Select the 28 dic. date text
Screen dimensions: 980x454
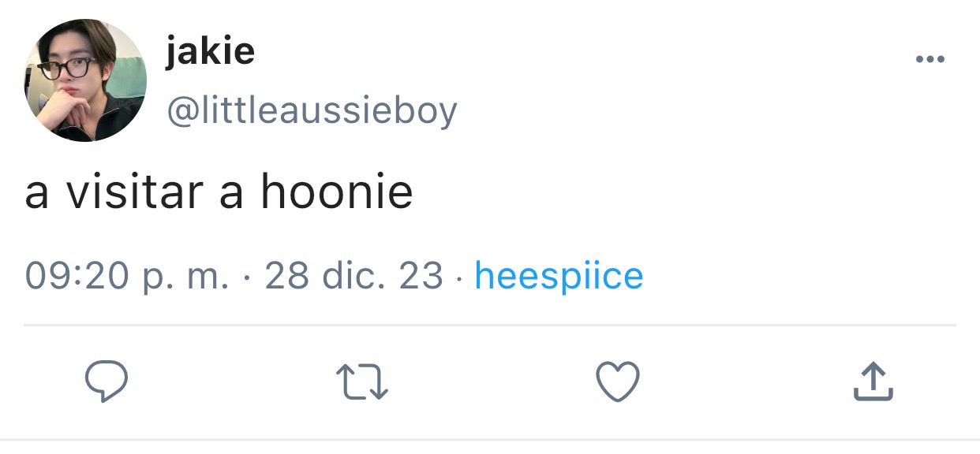[325, 275]
